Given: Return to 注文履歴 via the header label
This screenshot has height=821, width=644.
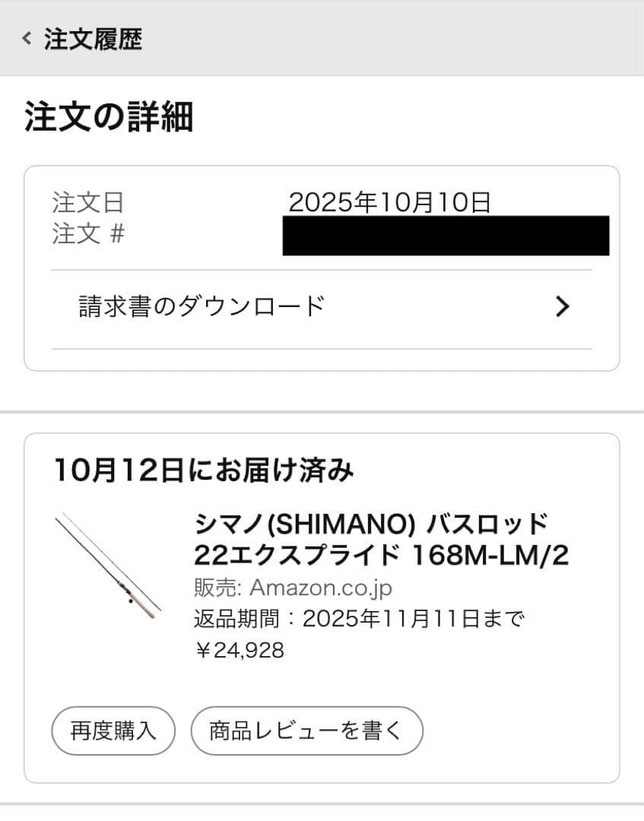Looking at the screenshot, I should [91, 40].
